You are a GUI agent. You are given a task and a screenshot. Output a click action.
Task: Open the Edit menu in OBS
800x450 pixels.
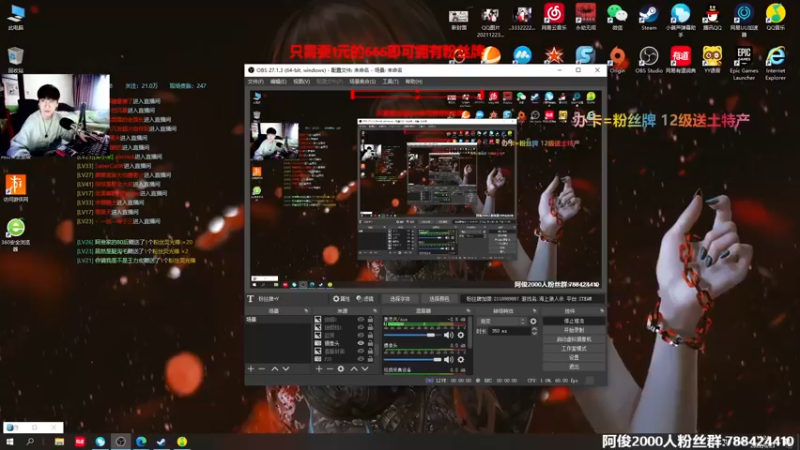coord(278,82)
